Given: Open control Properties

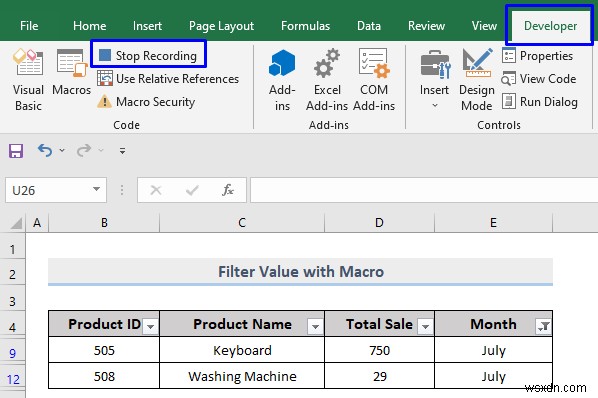Looking at the screenshot, I should (x=538, y=56).
